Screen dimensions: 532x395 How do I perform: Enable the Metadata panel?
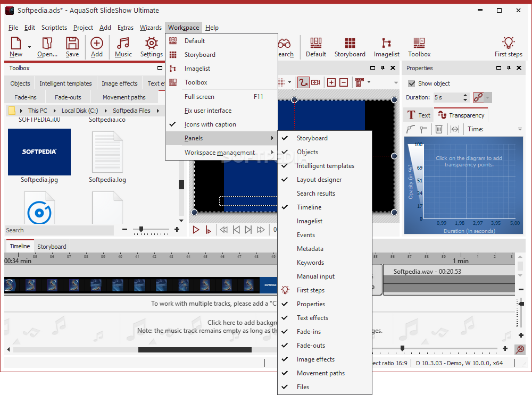click(325, 248)
